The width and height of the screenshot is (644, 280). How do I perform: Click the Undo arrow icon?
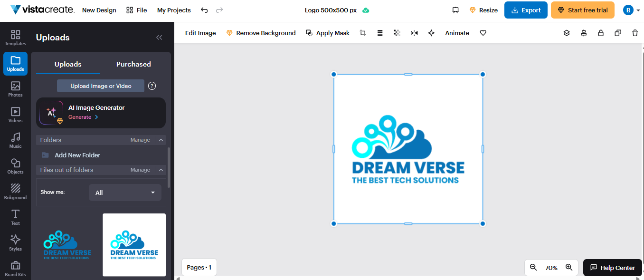(204, 10)
